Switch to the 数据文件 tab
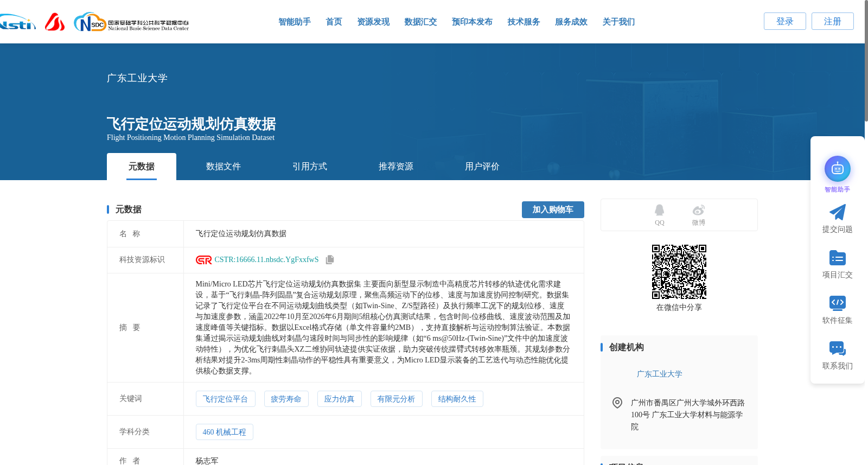The image size is (868, 465). 224,167
